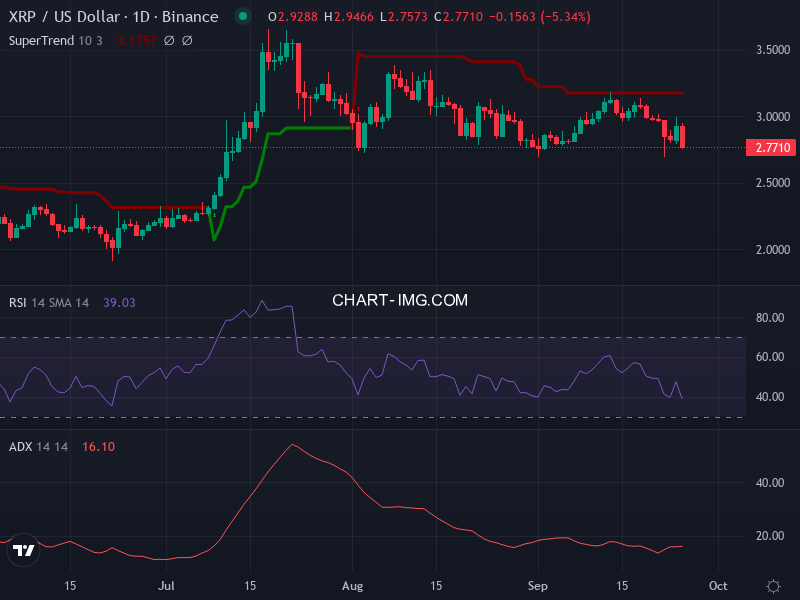
Task: Click the RSI value 39.03
Action: (x=119, y=302)
